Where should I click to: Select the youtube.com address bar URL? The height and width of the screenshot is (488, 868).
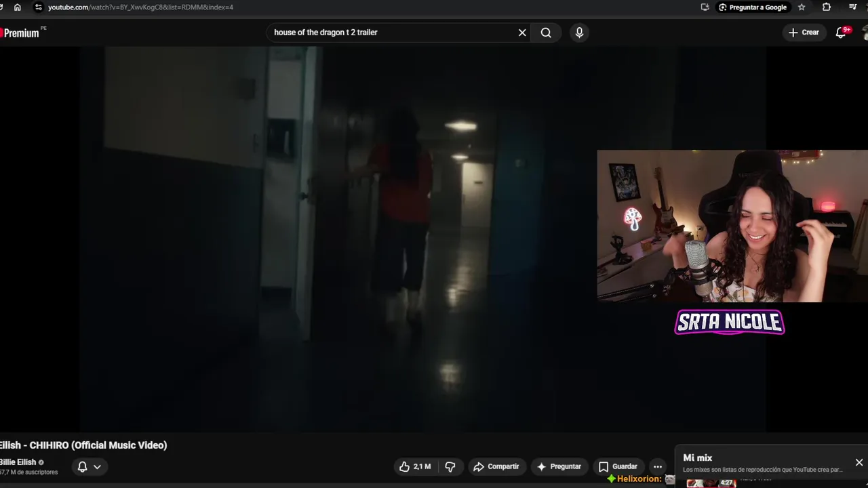(140, 7)
